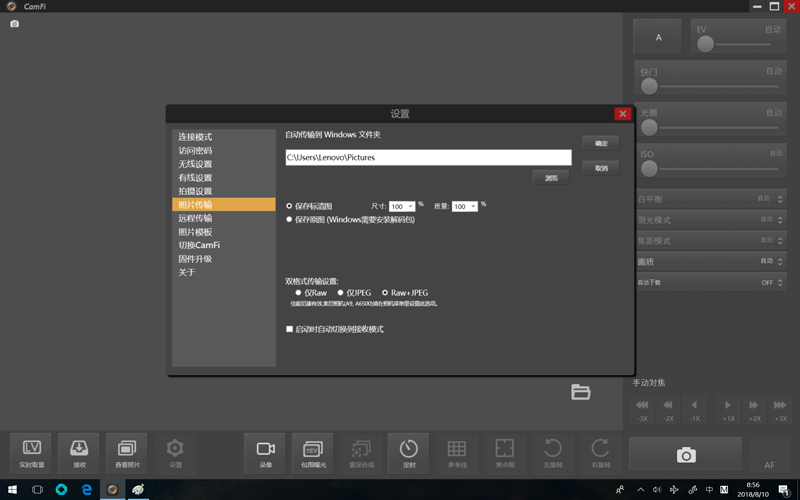The image size is (800, 500).
Task: Open the 质量 quality percentage dropdown
Action: coord(465,206)
